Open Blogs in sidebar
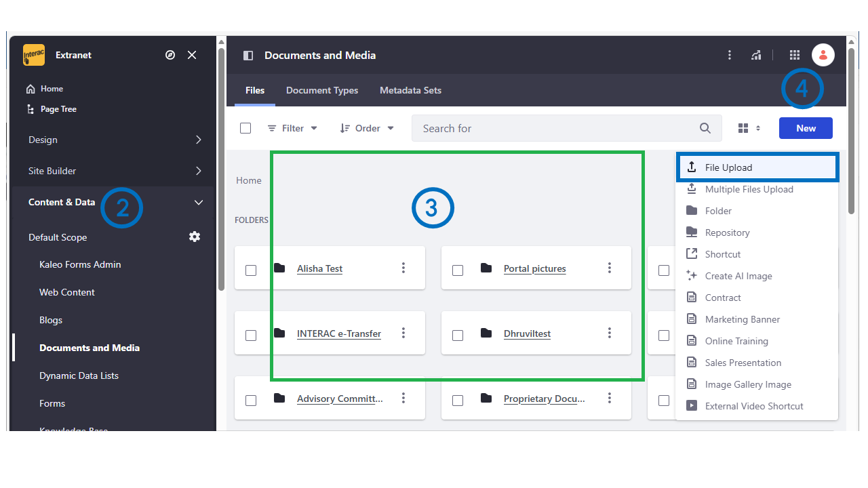868x488 pixels. [51, 320]
